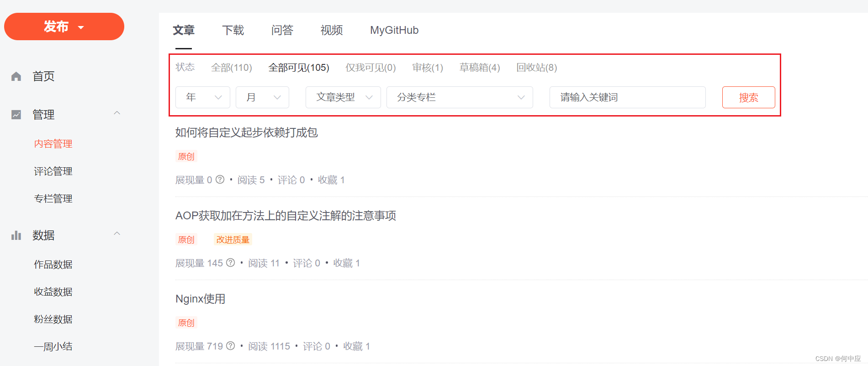Open the 分类专栏 dropdown

tap(460, 97)
